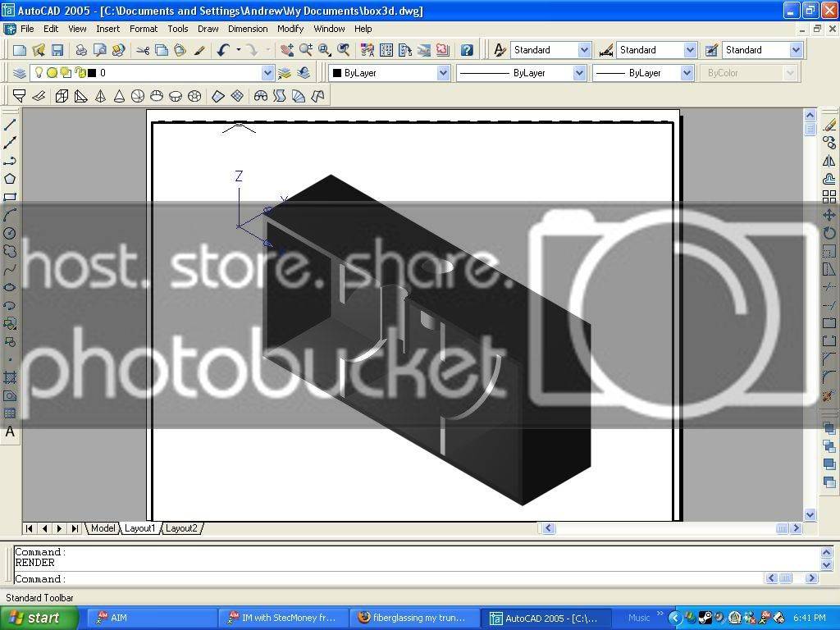Activate the Pan Realtime hand tool
Screen dimensions: 840x630
[287, 50]
